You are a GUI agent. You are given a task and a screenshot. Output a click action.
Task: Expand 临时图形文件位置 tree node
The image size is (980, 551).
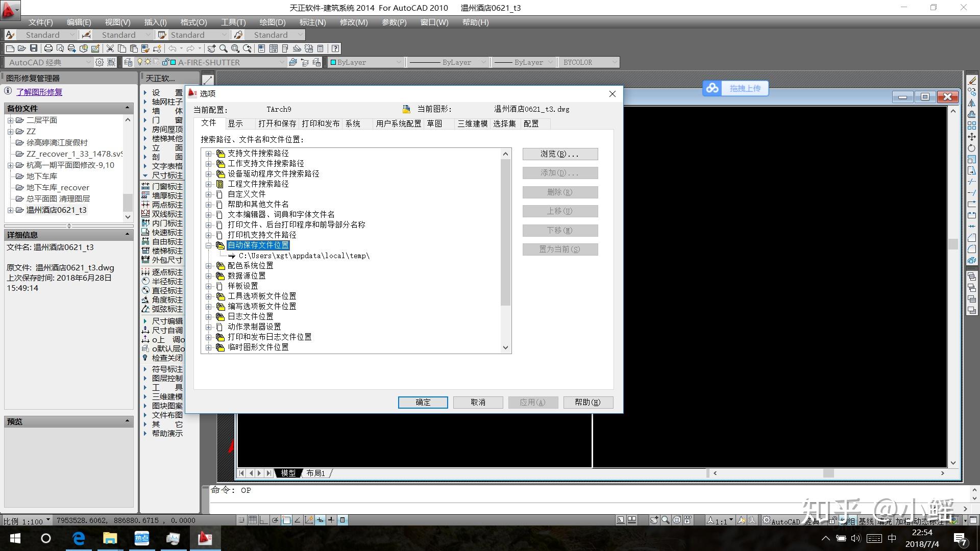click(x=208, y=347)
